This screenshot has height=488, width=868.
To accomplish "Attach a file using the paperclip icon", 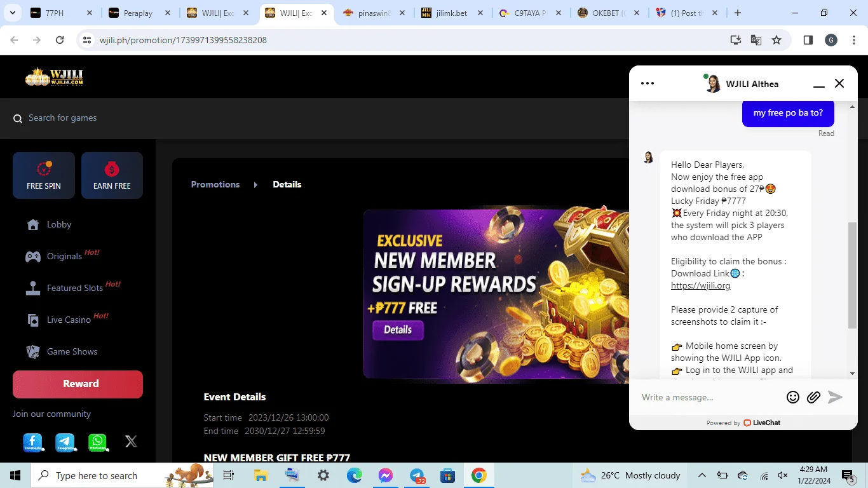I will [813, 397].
